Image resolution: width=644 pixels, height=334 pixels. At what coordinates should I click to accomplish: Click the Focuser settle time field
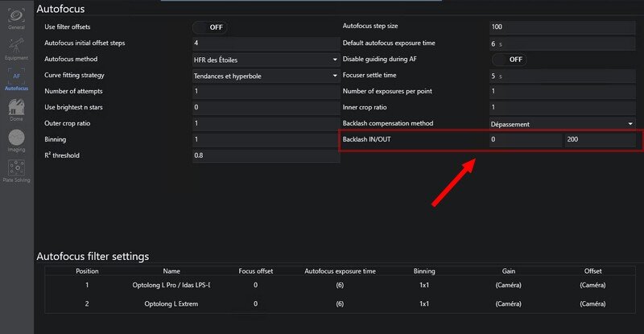(562, 76)
